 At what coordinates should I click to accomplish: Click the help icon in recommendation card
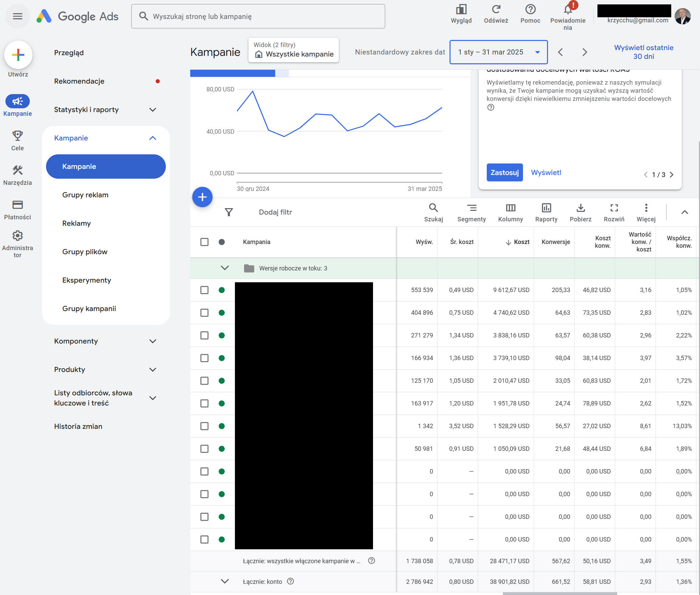point(491,107)
